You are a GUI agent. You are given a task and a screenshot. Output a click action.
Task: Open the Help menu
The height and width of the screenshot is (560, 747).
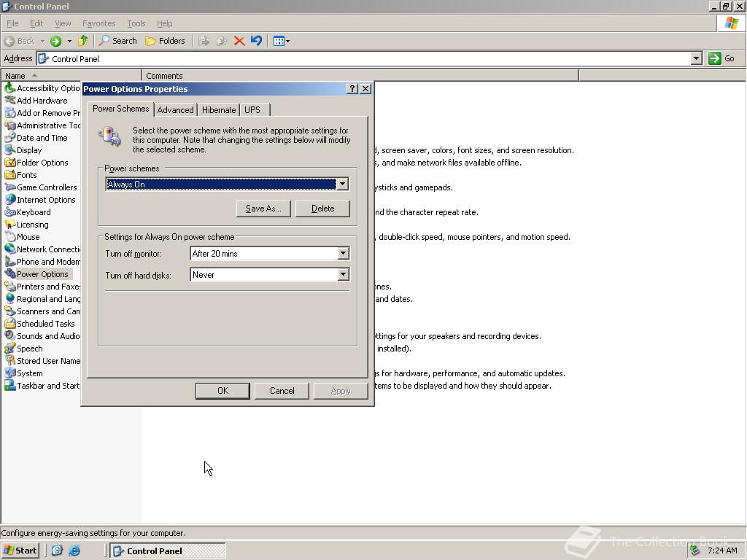[164, 23]
